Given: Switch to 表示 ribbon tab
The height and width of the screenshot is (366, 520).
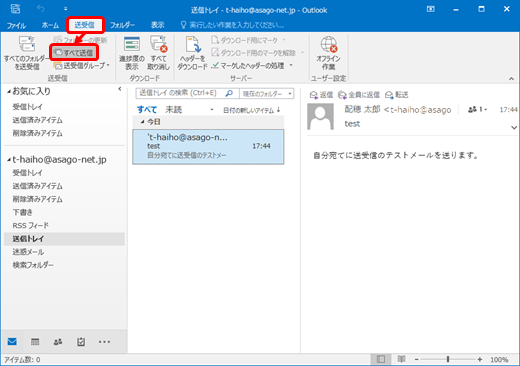Looking at the screenshot, I should point(157,25).
